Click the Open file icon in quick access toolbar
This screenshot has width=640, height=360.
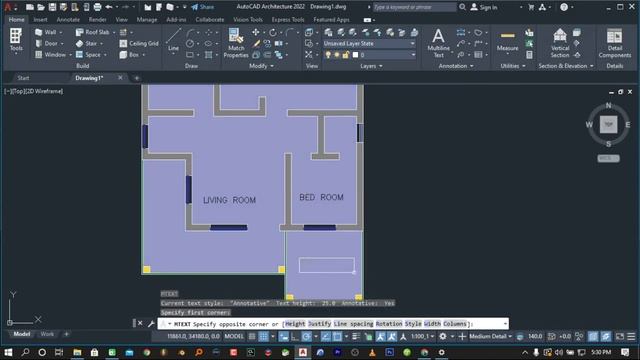tap(41, 7)
